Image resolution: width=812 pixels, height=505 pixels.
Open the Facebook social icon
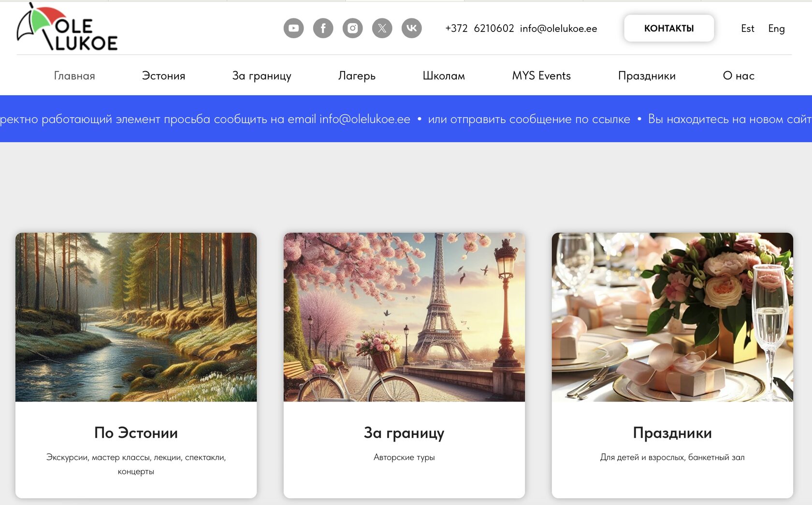pos(323,28)
